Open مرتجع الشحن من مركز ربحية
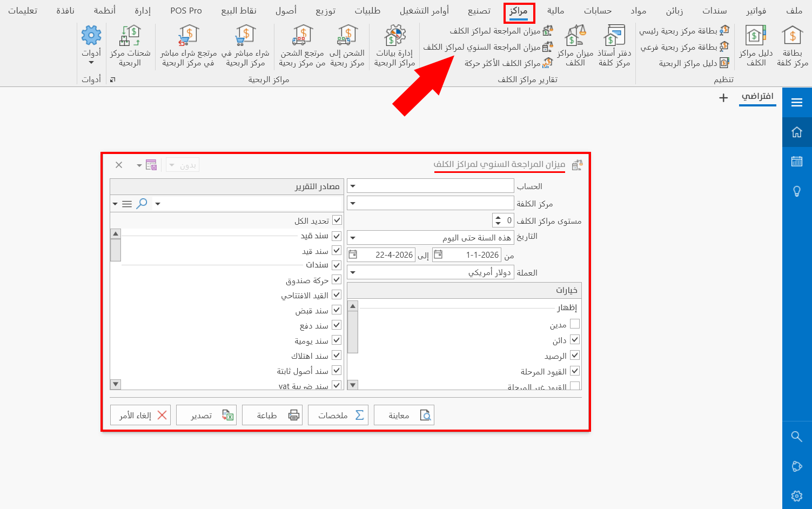The image size is (812, 509). [302, 46]
